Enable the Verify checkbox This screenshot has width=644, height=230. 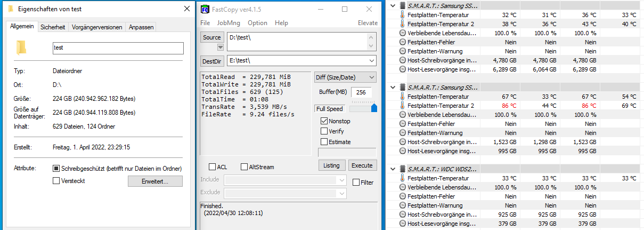pos(324,131)
